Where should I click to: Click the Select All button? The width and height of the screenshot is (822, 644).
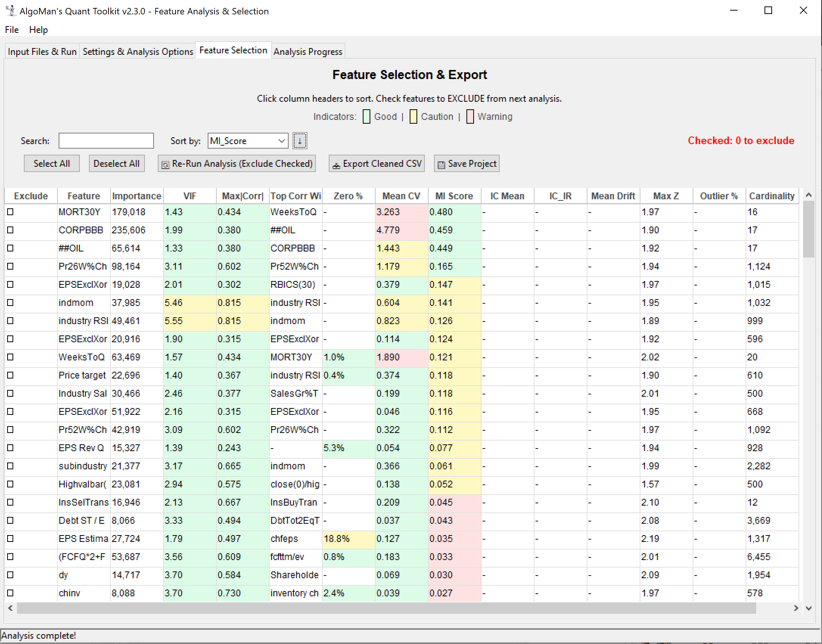coord(51,163)
